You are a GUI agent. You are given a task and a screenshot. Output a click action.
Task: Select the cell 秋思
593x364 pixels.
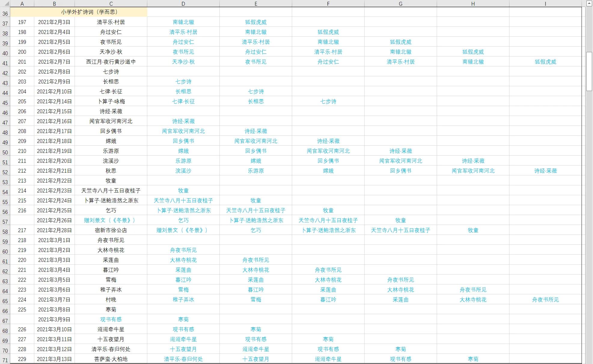[111, 171]
